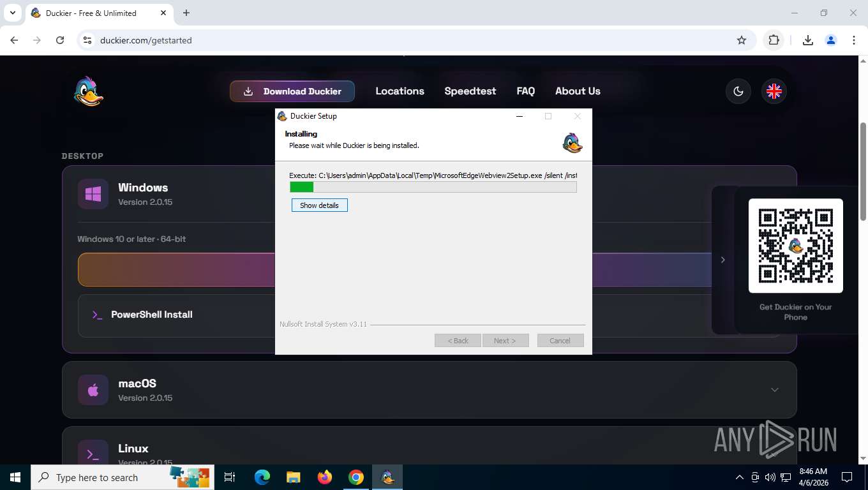This screenshot has height=490, width=868.
Task: Click the PowerShell prompt icon
Action: coord(97,315)
